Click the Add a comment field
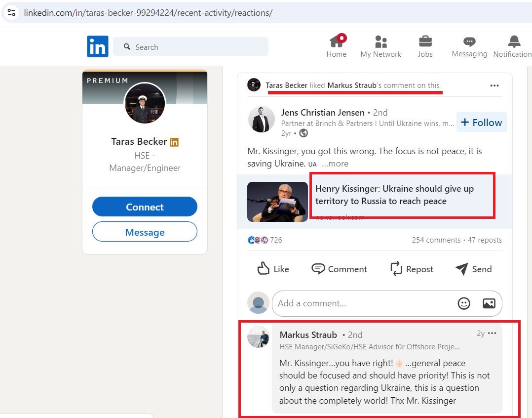Image resolution: width=532 pixels, height=418 pixels. coord(387,303)
